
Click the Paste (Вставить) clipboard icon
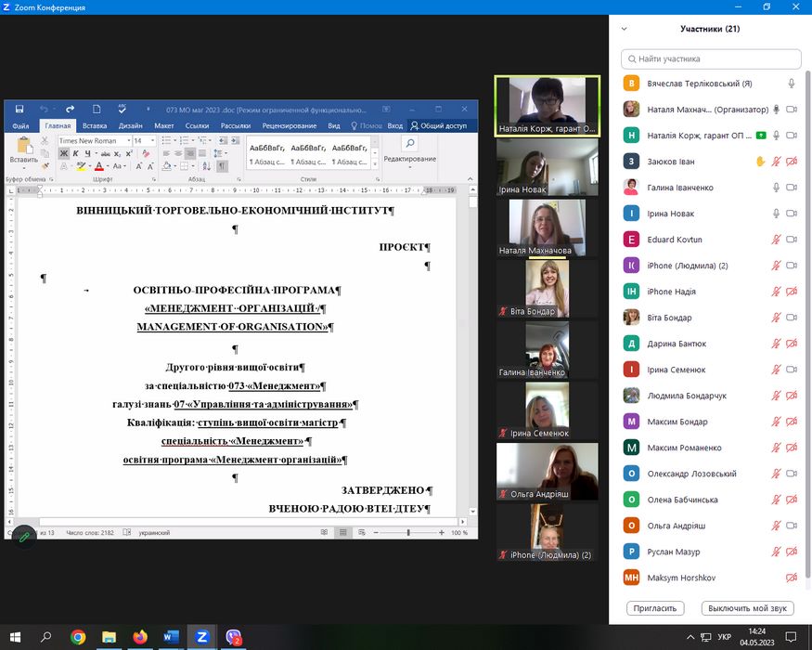click(24, 149)
